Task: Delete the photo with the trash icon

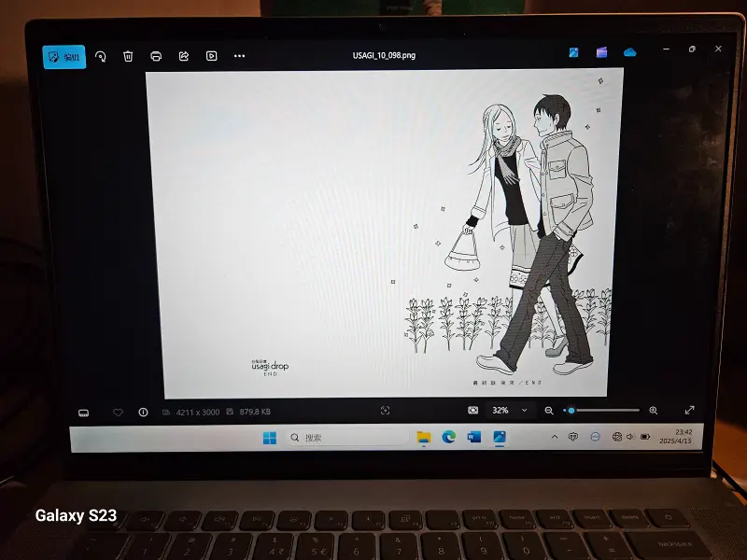Action: [x=128, y=56]
